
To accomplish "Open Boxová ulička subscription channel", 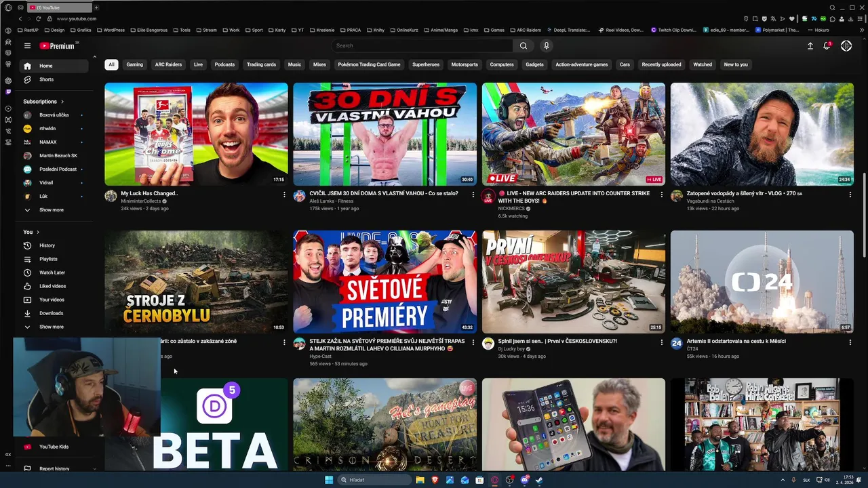I will coord(54,115).
